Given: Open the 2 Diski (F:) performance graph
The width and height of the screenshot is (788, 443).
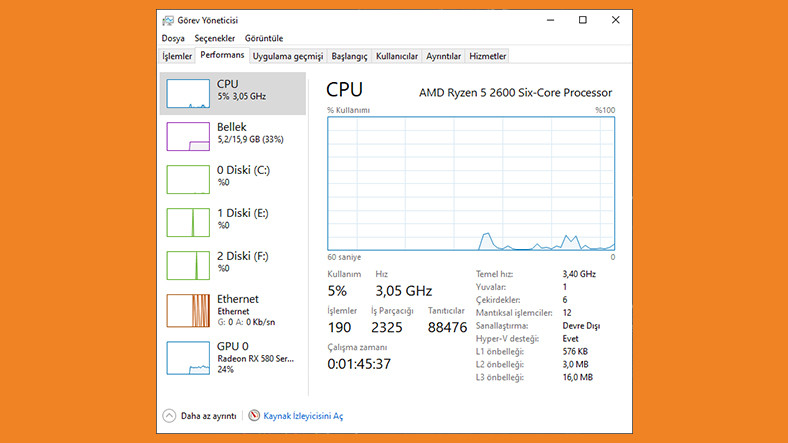Looking at the screenshot, I should click(188, 265).
